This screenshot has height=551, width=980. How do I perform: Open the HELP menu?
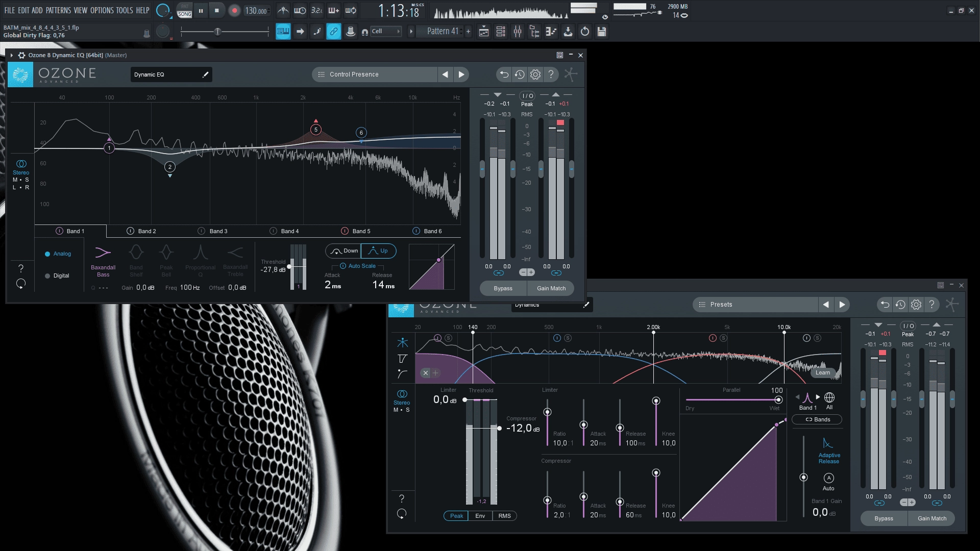click(x=142, y=10)
